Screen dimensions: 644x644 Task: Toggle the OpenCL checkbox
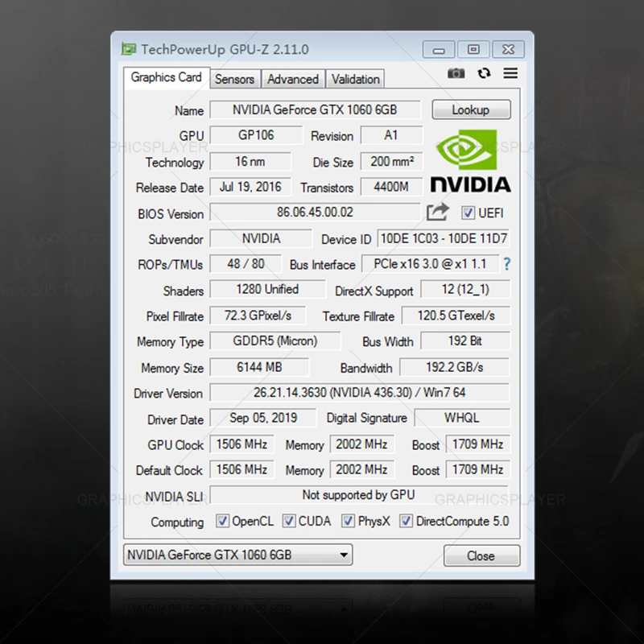pos(222,521)
